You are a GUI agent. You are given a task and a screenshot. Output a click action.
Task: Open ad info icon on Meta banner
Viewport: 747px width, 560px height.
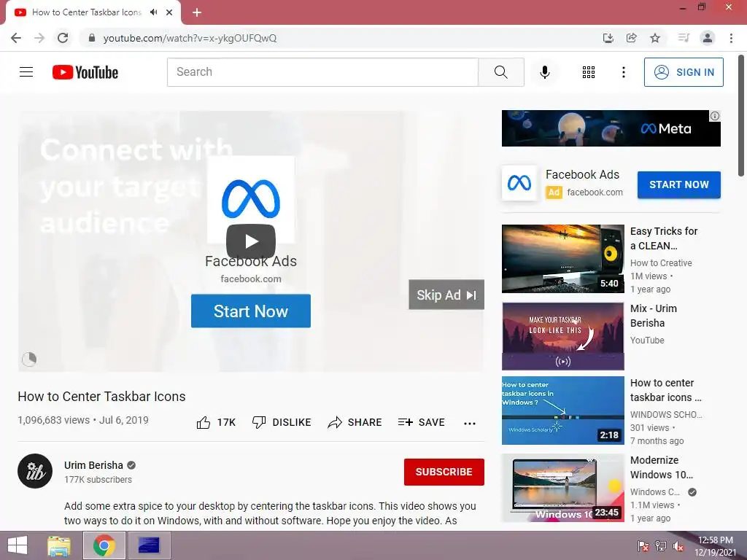point(715,116)
